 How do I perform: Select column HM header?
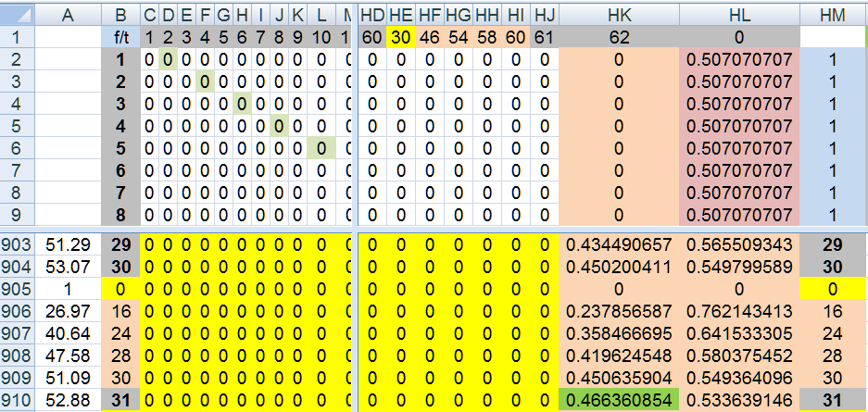click(833, 16)
